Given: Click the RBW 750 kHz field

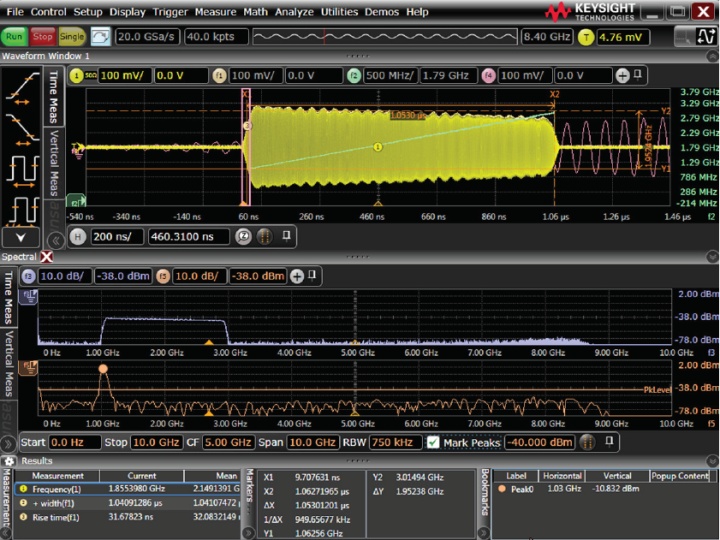Looking at the screenshot, I should pyautogui.click(x=395, y=443).
